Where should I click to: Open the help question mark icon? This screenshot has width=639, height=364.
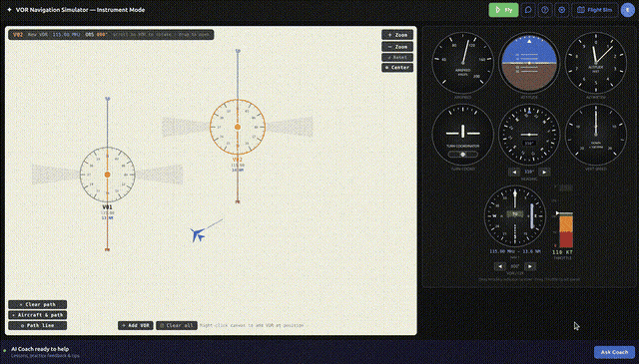(x=545, y=10)
